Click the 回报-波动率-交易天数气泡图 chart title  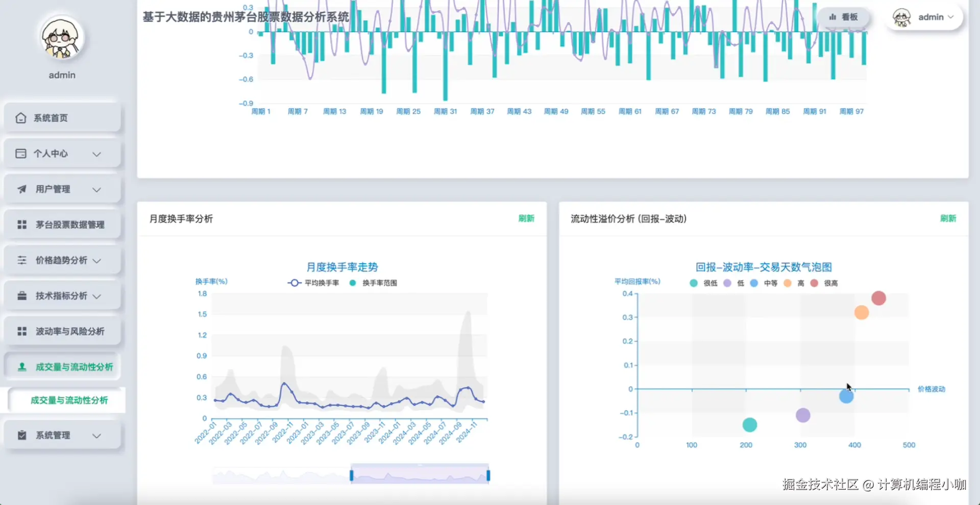[764, 267]
